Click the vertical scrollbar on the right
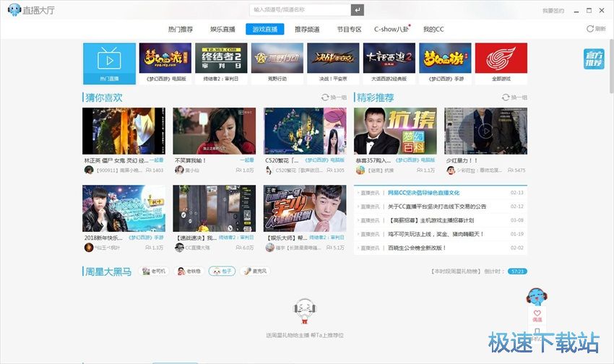The width and height of the screenshot is (614, 364). click(x=611, y=66)
